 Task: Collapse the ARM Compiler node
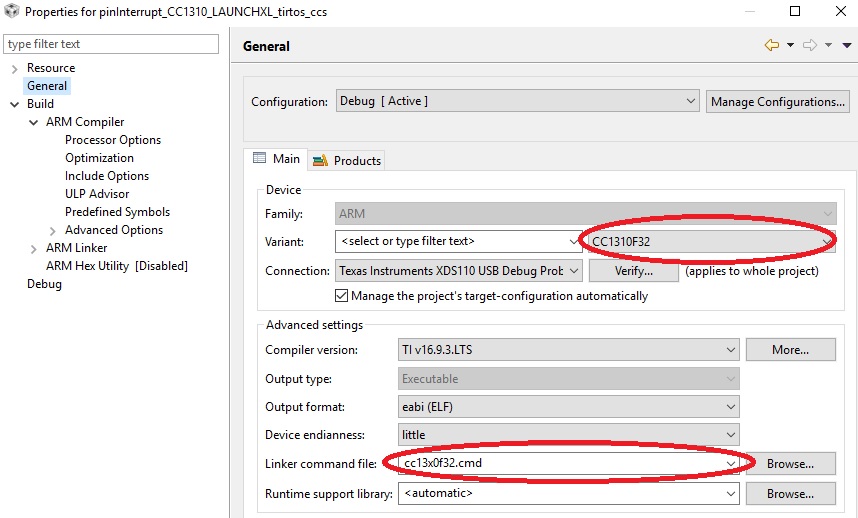pyautogui.click(x=33, y=122)
